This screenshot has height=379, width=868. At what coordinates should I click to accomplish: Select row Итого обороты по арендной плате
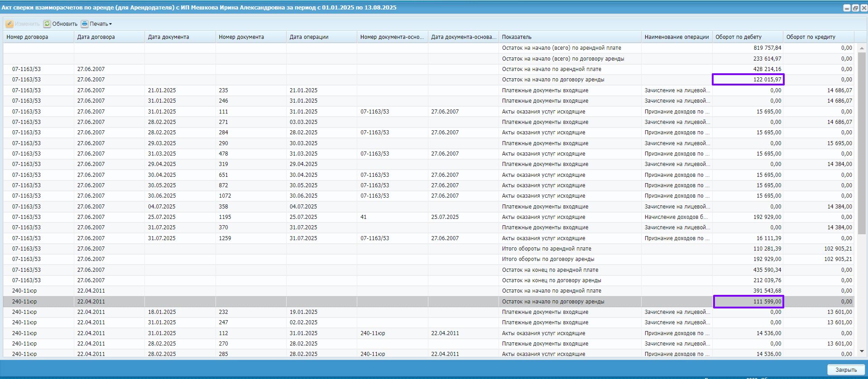coord(428,249)
